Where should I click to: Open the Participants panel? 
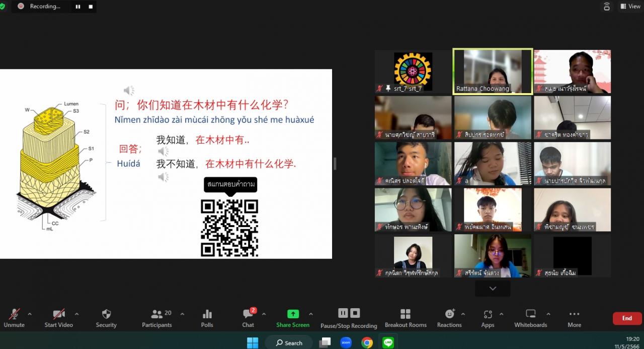click(157, 318)
